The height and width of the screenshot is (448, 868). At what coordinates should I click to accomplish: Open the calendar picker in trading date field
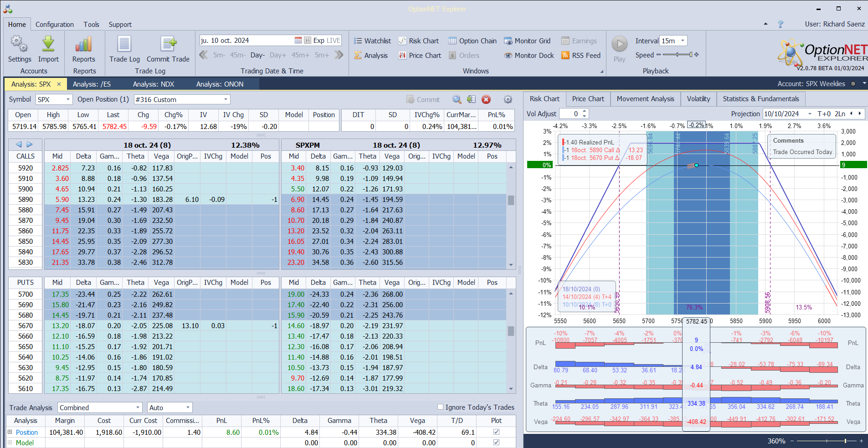pyautogui.click(x=298, y=41)
